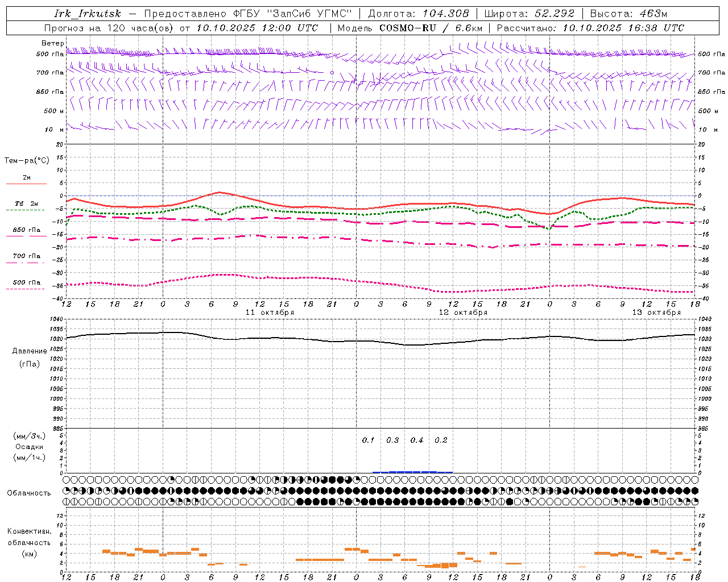Click the blue precipitation bar on 12 октября

(x=413, y=472)
